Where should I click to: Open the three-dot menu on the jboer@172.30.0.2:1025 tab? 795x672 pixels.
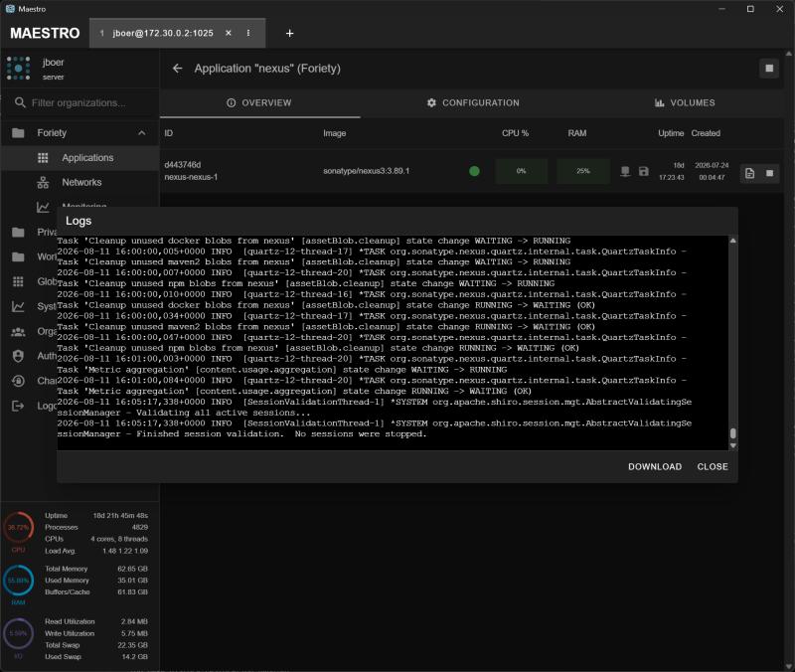click(x=247, y=33)
